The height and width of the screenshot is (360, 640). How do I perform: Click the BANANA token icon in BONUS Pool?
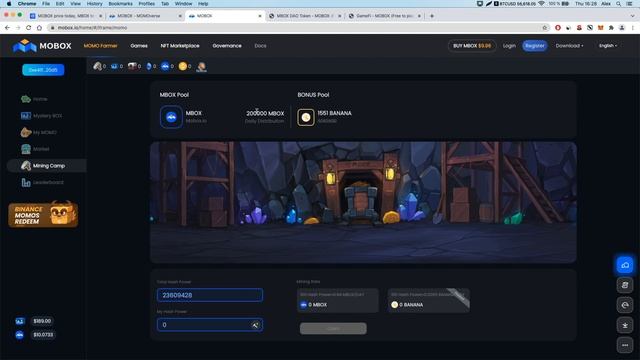306,118
